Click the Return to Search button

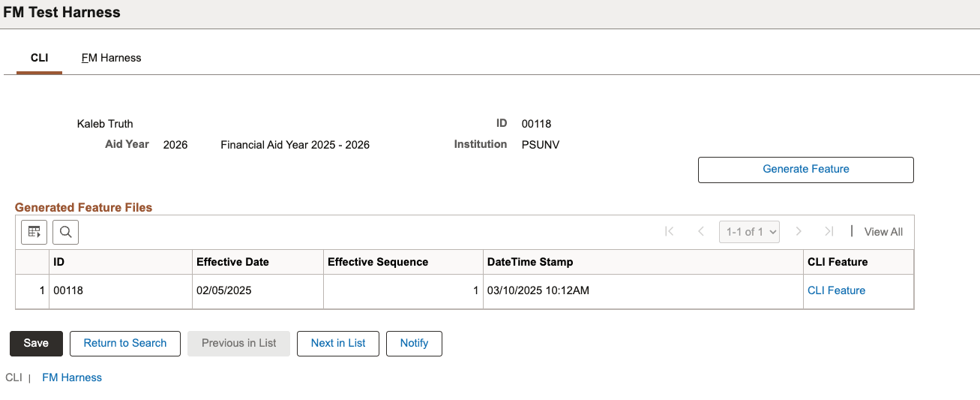click(x=125, y=344)
